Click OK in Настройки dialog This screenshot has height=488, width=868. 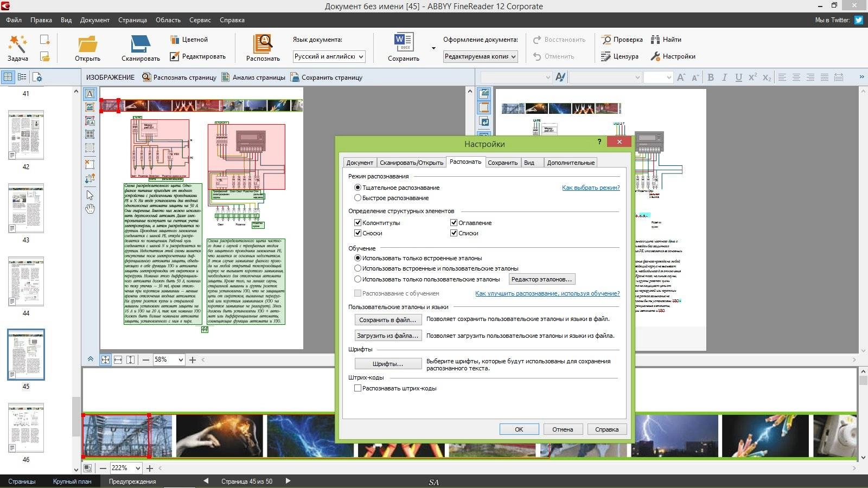[519, 429]
